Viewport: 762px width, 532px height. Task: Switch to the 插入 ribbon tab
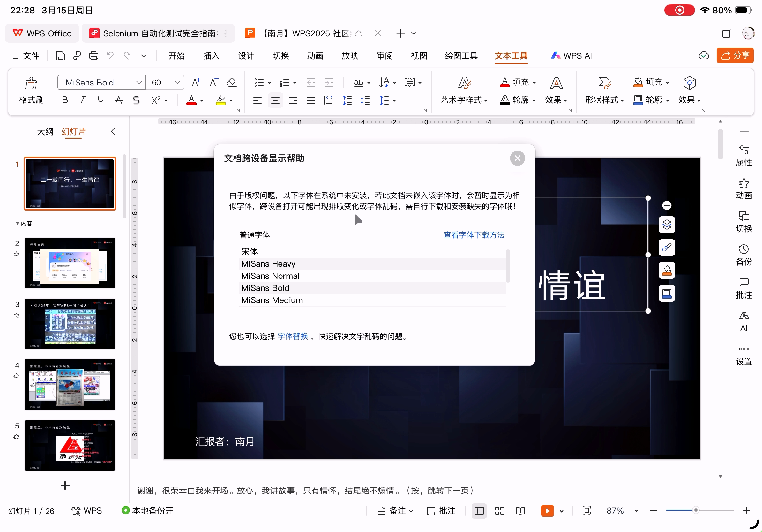[211, 56]
